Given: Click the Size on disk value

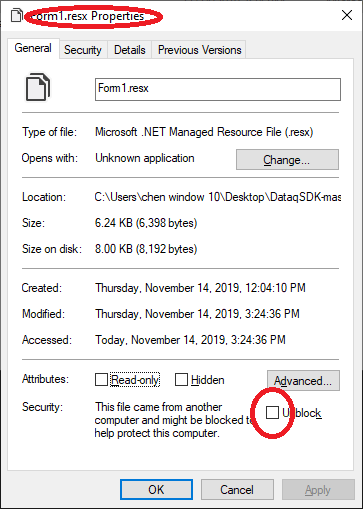Looking at the screenshot, I should click(146, 249).
